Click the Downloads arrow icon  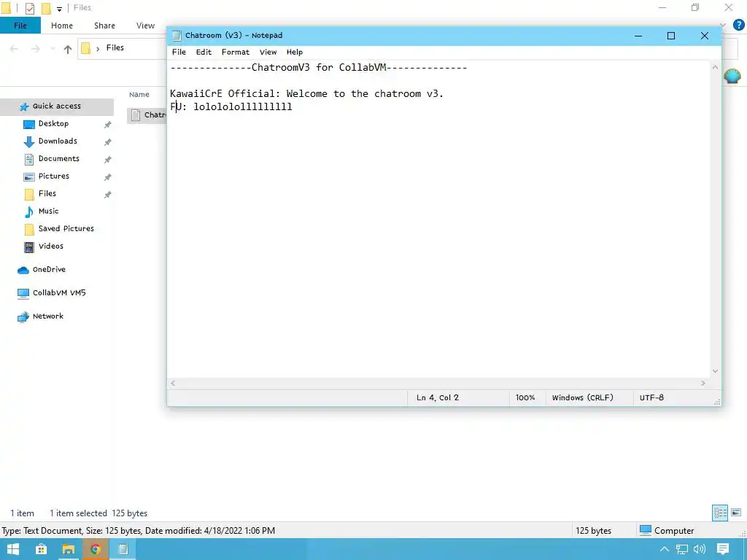(x=29, y=142)
